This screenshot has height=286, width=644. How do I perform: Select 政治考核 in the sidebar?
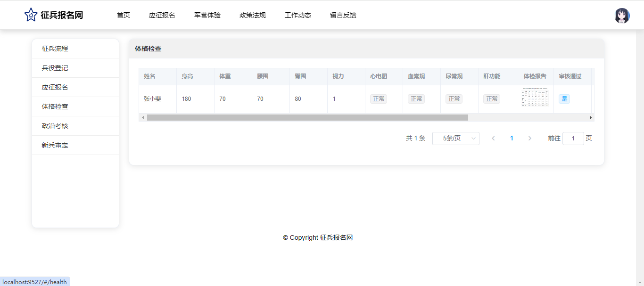(75, 126)
